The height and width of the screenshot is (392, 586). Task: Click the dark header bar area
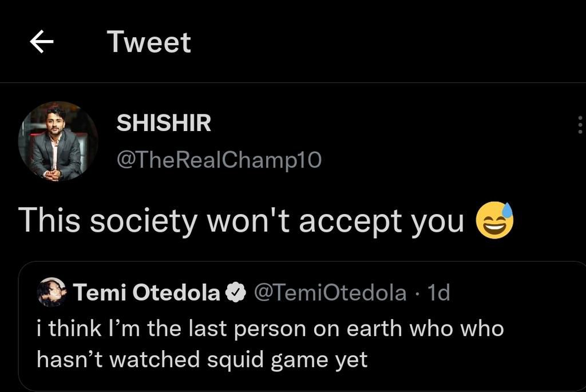pyautogui.click(x=343, y=40)
